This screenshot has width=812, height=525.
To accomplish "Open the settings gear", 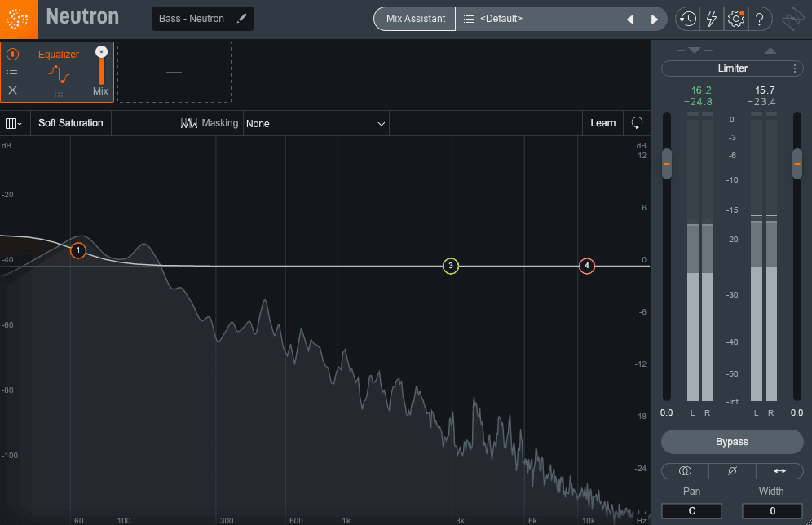I will 735,19.
